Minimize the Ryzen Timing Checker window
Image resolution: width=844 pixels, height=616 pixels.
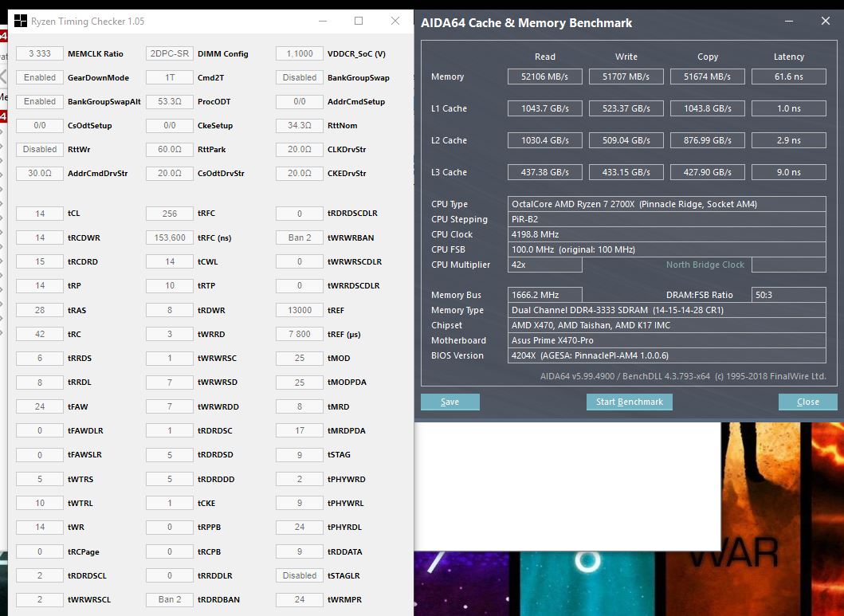[323, 21]
